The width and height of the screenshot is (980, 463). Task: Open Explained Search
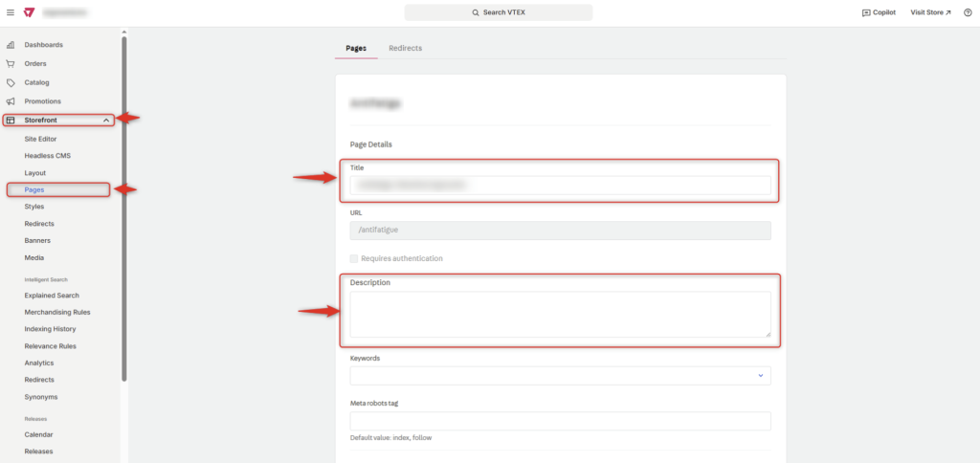click(x=52, y=295)
